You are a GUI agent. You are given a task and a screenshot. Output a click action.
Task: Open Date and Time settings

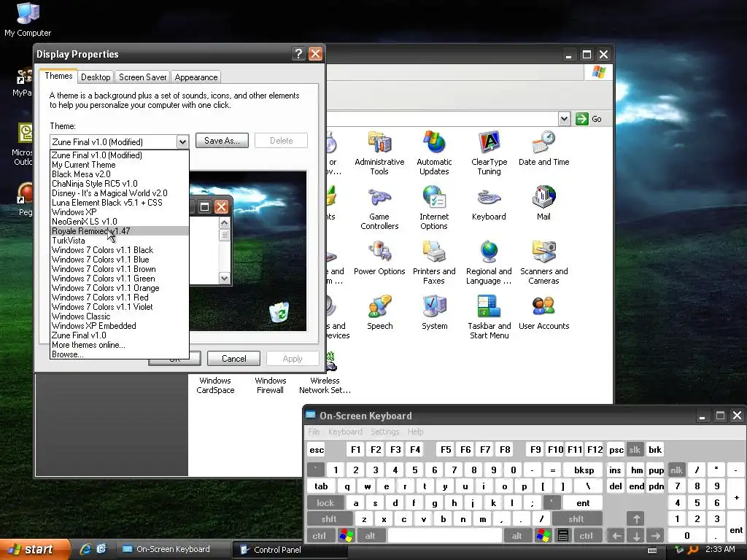click(543, 149)
